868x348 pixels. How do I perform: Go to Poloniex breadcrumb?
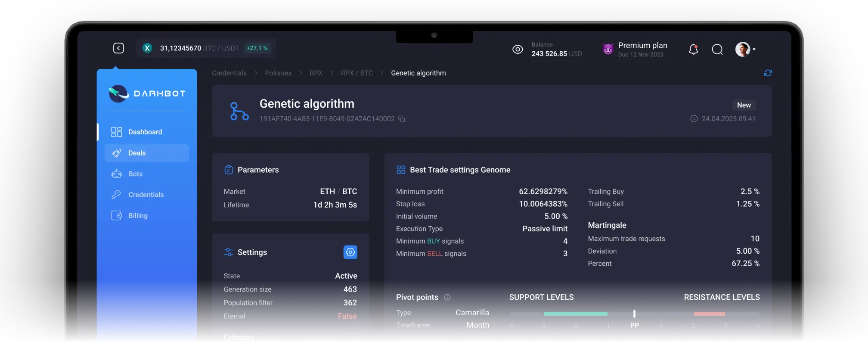(278, 73)
